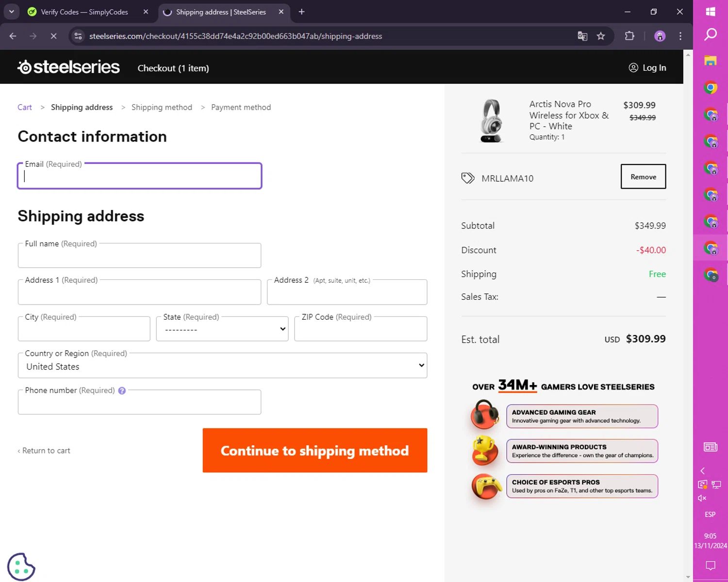Close the Verify Codes tab
The height and width of the screenshot is (582, 728).
pyautogui.click(x=146, y=12)
